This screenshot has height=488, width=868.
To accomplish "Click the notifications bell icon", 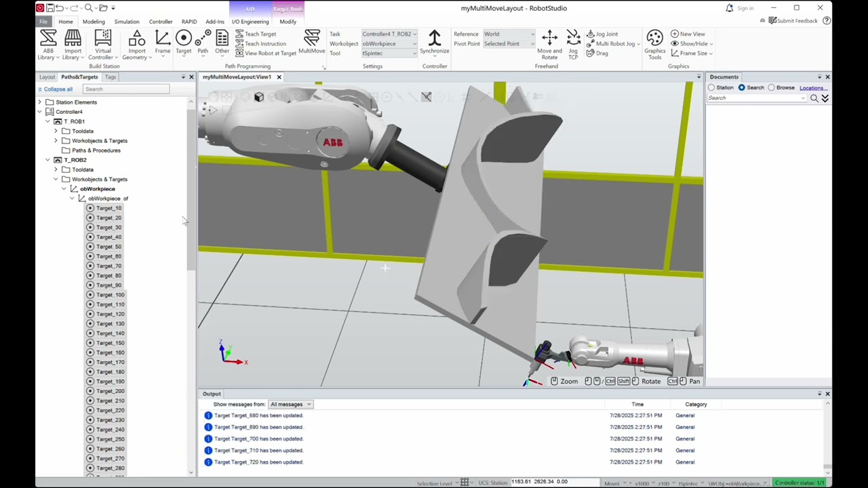I will pyautogui.click(x=729, y=8).
